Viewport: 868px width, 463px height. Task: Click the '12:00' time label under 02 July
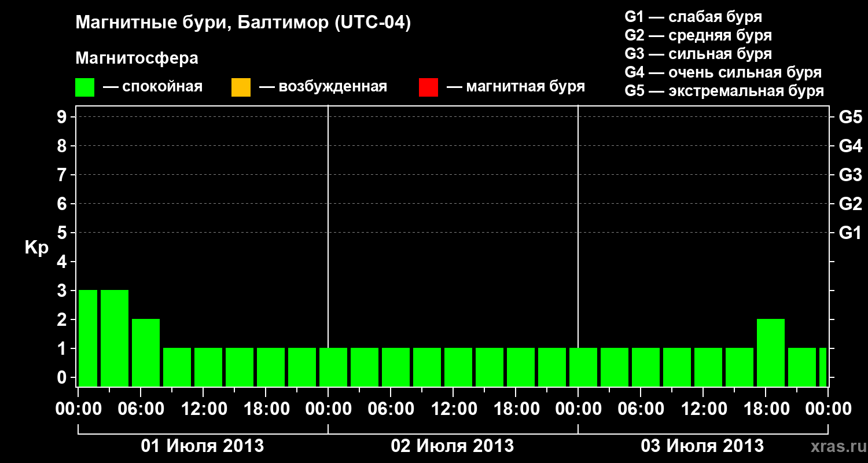click(454, 409)
